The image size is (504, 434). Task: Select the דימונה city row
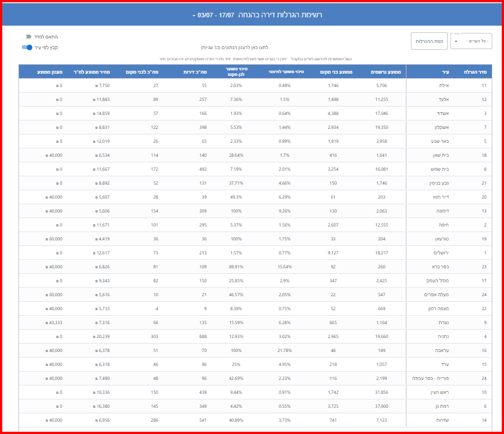click(x=255, y=211)
